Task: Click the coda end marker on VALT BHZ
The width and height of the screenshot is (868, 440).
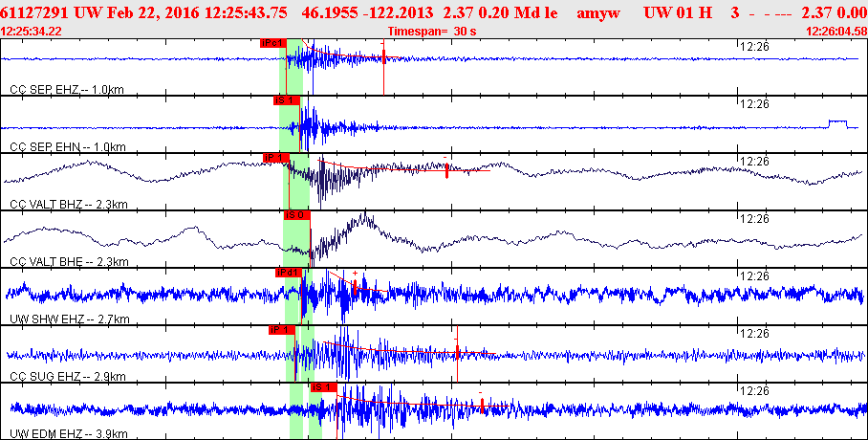Action: tap(446, 170)
